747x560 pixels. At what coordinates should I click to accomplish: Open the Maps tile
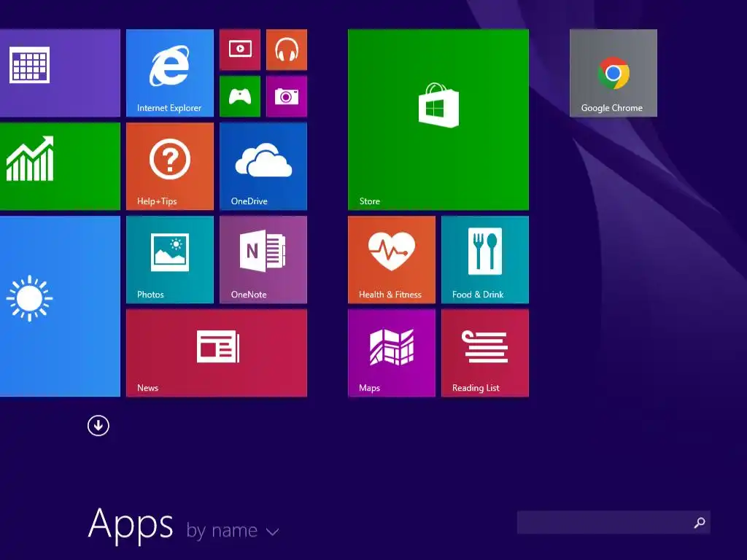[x=392, y=353]
